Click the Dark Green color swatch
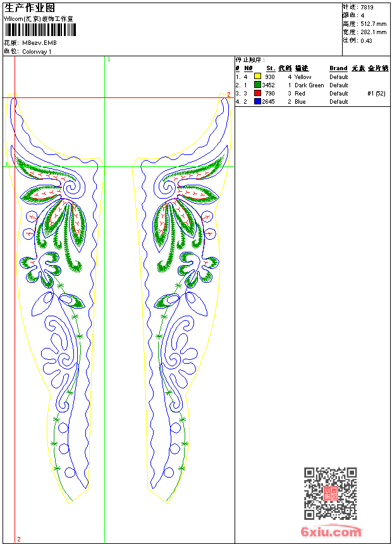The width and height of the screenshot is (392, 544). [257, 85]
